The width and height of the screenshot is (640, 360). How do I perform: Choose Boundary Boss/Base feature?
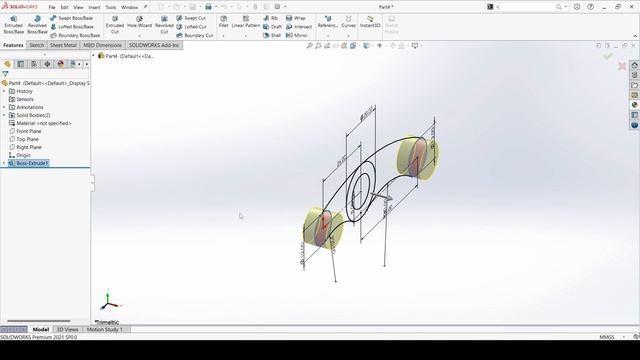click(75, 36)
